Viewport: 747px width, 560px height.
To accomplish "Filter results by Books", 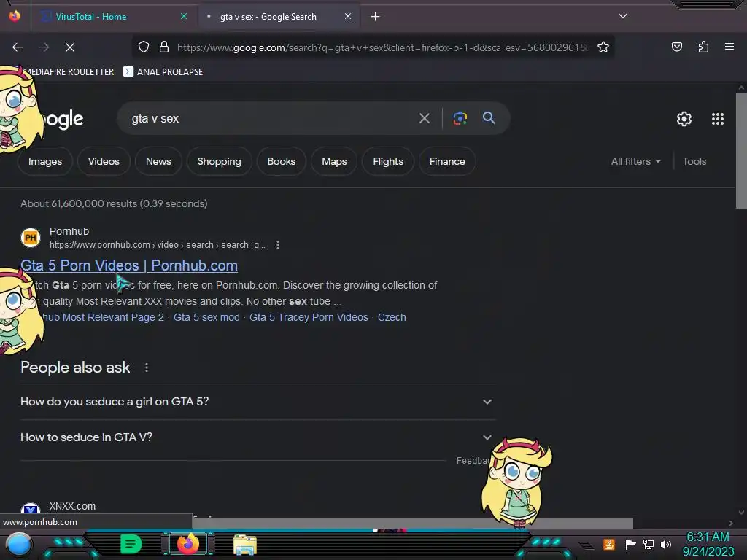I will pos(281,161).
